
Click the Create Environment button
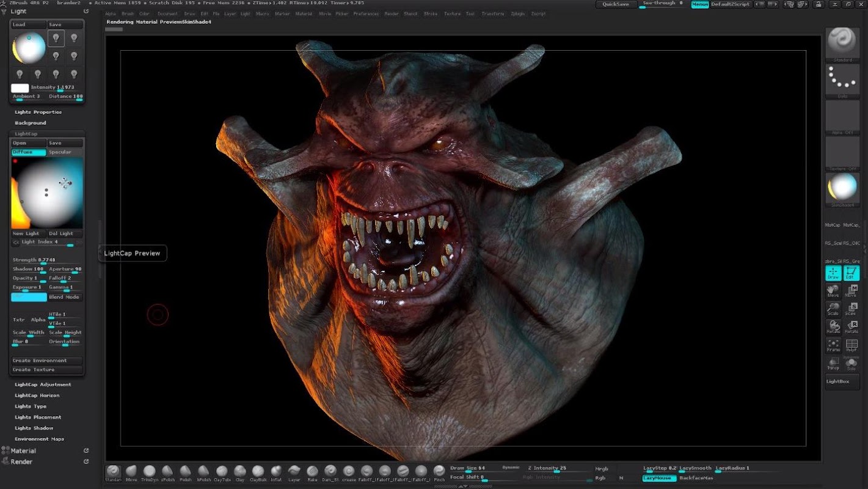47,361
